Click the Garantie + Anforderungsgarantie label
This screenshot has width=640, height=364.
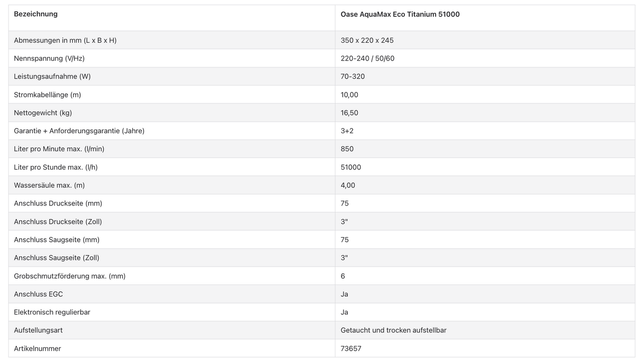pyautogui.click(x=79, y=131)
